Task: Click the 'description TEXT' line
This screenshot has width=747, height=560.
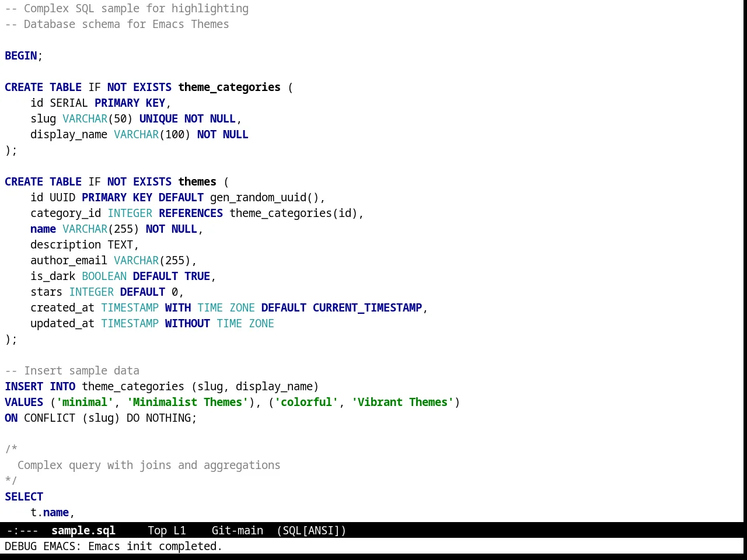Action: pyautogui.click(x=85, y=244)
